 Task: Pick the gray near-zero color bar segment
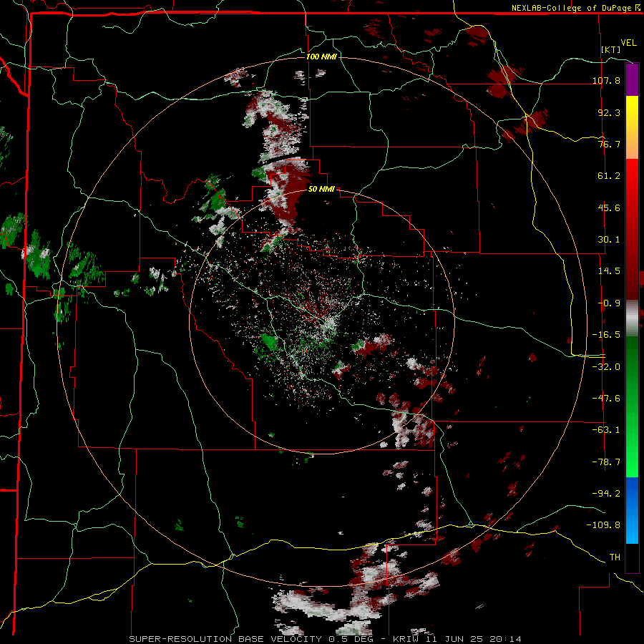(632, 318)
